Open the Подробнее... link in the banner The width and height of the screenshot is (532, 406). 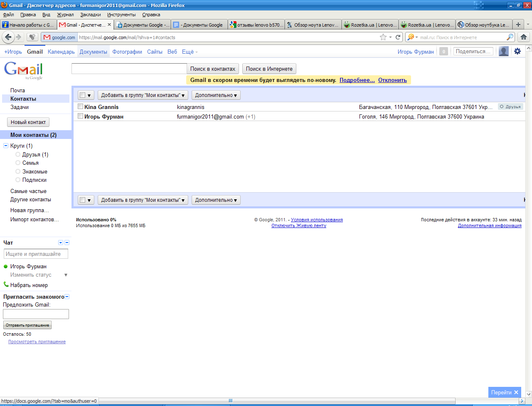pyautogui.click(x=357, y=80)
